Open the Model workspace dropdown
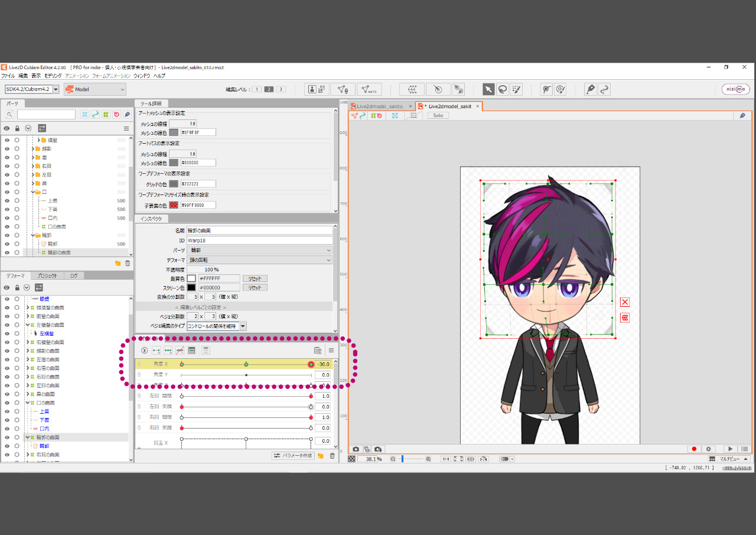Viewport: 756px width, 535px height. 95,89
